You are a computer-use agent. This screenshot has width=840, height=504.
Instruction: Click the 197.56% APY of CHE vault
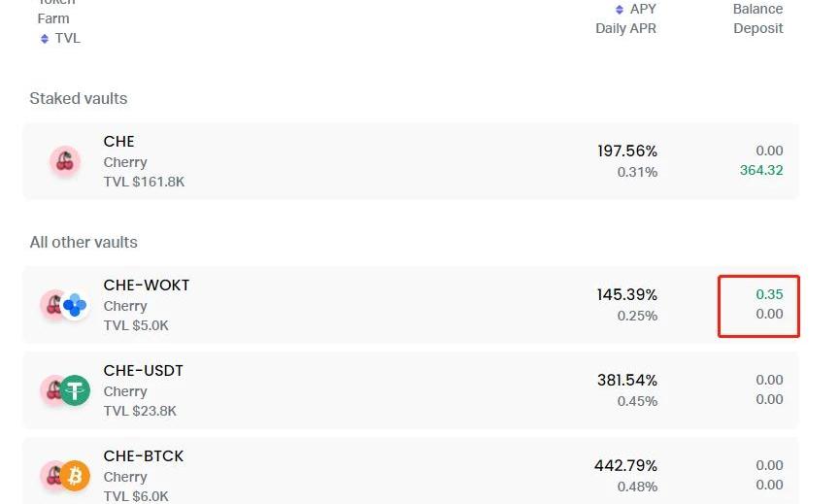(627, 151)
